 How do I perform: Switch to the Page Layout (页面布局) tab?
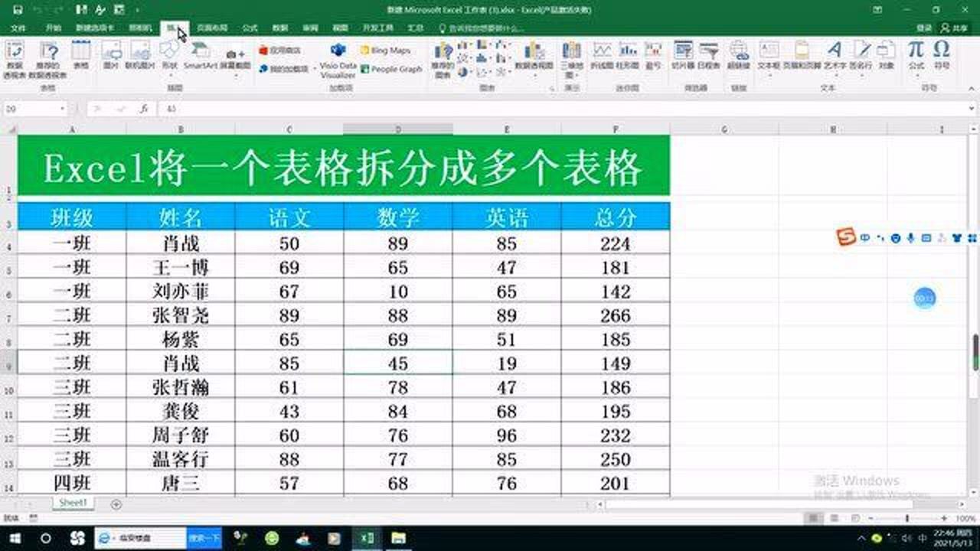(212, 28)
